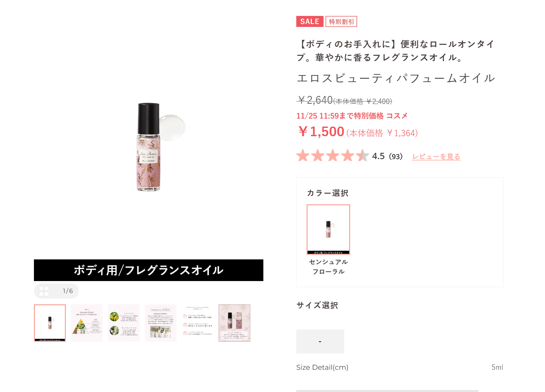This screenshot has height=392, width=545.
Task: Show the three points 01-03 thumbnail
Action: [198, 323]
